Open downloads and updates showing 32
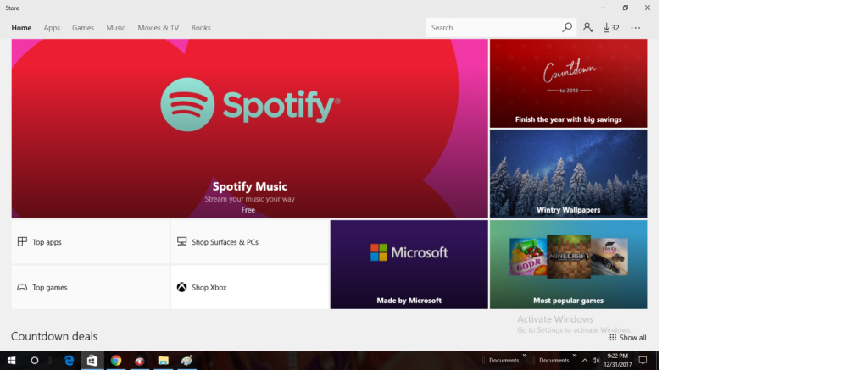The width and height of the screenshot is (868, 370). click(x=611, y=28)
